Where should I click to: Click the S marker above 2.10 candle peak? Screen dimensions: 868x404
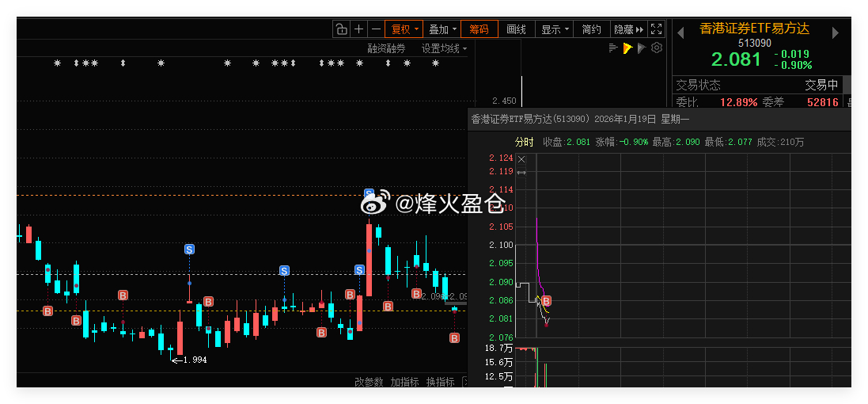click(x=370, y=195)
